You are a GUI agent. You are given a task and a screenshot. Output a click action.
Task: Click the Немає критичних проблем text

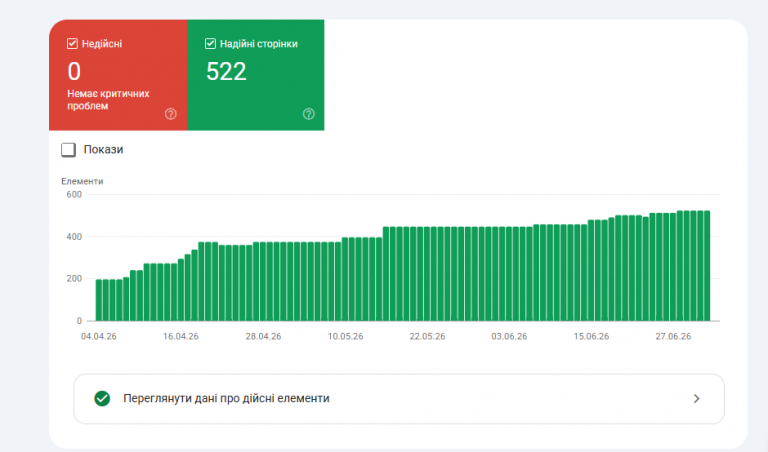coord(108,100)
